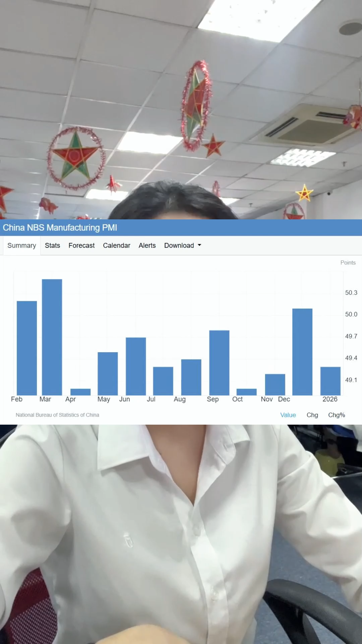Go to the Calendar tab
The height and width of the screenshot is (644, 362).
coord(117,246)
